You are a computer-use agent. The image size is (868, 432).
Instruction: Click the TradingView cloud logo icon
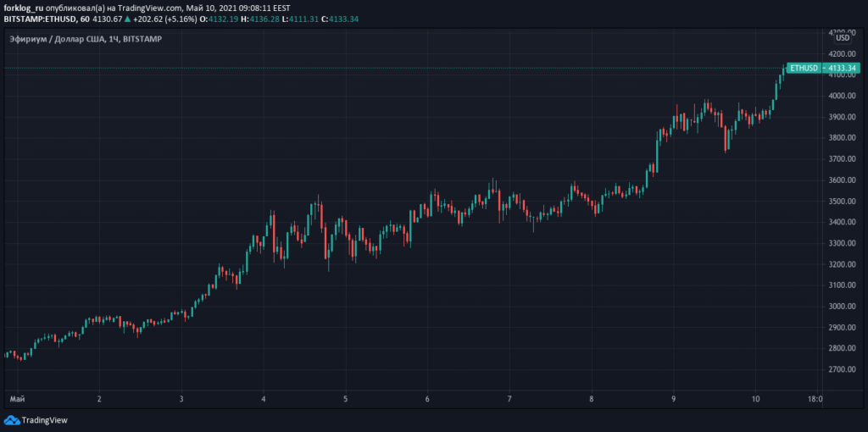[11, 419]
